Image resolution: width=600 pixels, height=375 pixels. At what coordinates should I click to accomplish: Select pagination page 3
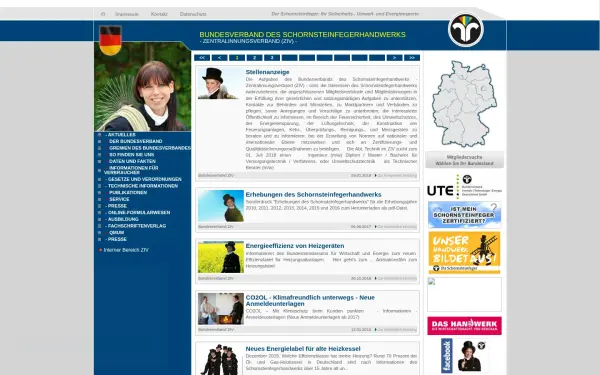(272, 58)
